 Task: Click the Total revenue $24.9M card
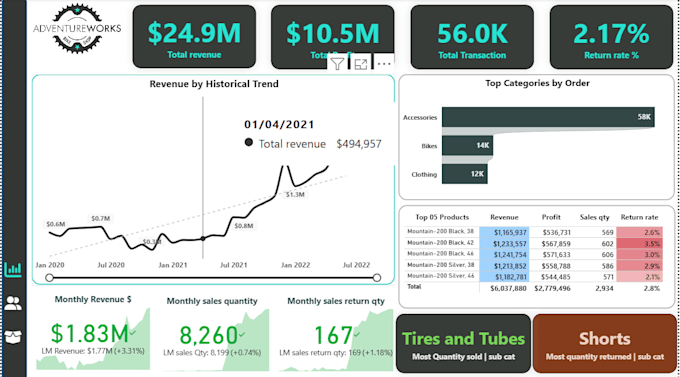tap(194, 37)
